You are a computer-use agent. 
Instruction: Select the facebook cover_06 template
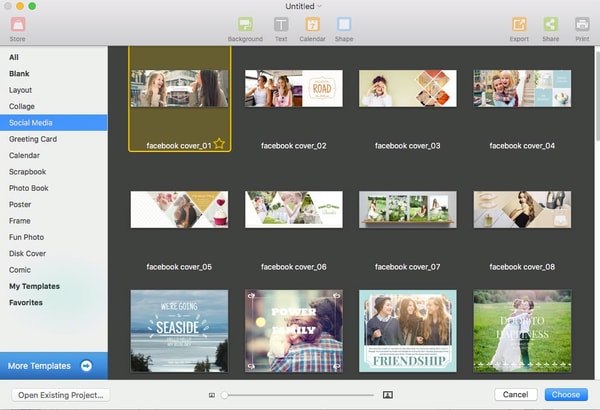[x=294, y=210]
